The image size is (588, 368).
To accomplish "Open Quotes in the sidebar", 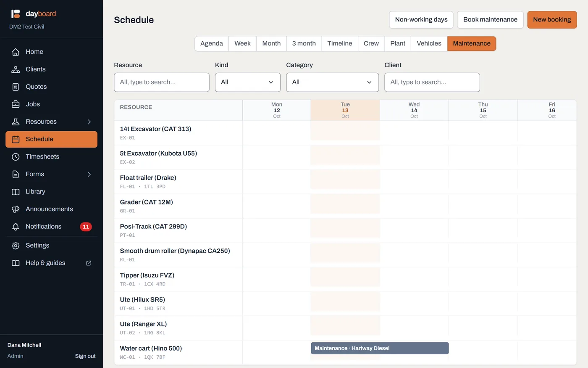I will coord(51,87).
